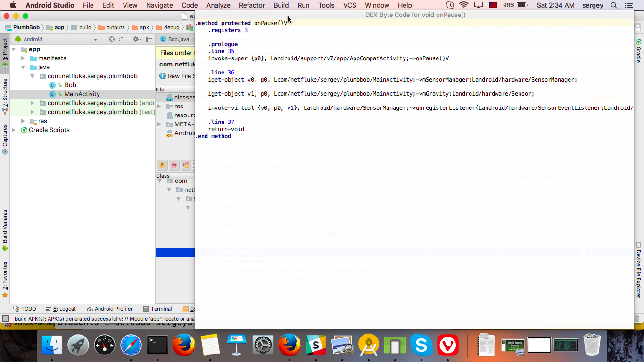Screen dimensions: 644x362
Task: Open Safari from the Dock
Action: point(131,346)
